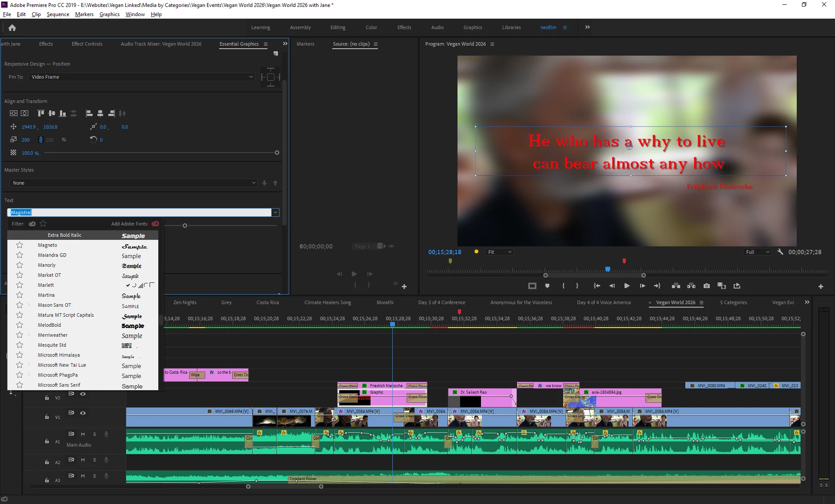The height and width of the screenshot is (504, 835).
Task: Select Microsoft Sans Serif font
Action: point(59,385)
